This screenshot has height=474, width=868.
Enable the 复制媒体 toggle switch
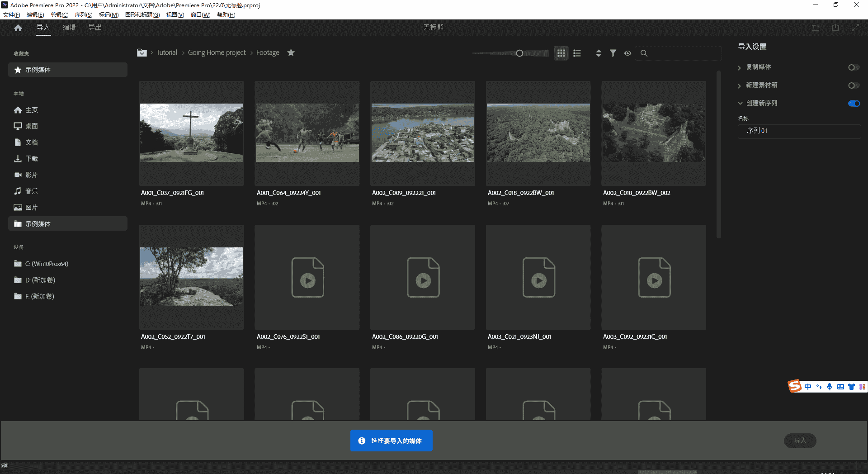click(x=853, y=67)
